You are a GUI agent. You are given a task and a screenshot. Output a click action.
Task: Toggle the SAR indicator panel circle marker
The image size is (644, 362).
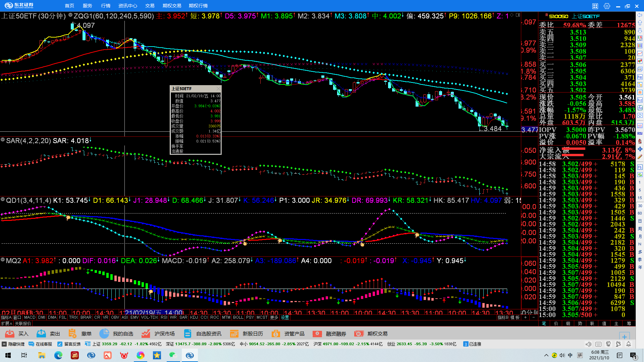pos(3,140)
